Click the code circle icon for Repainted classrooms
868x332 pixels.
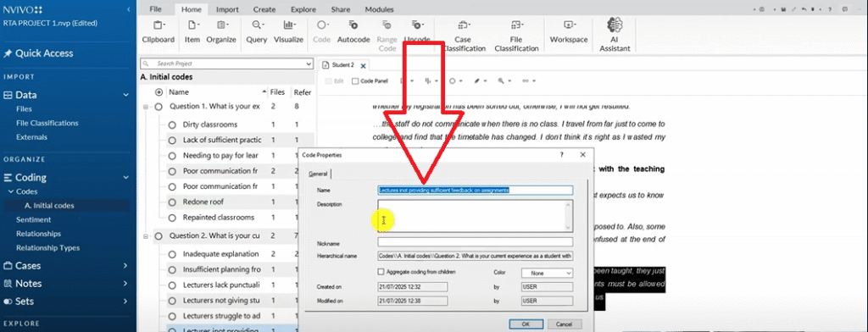pos(171,218)
